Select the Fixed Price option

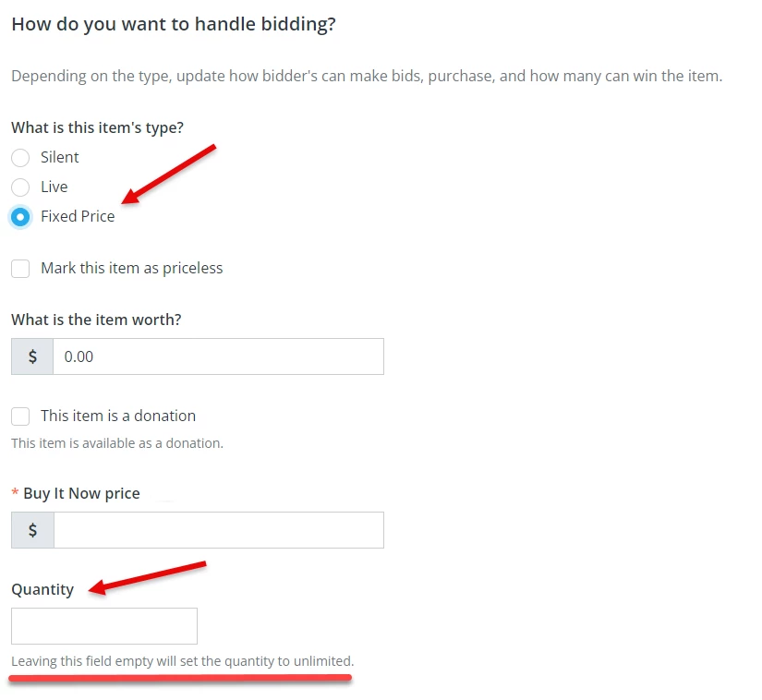tap(20, 217)
